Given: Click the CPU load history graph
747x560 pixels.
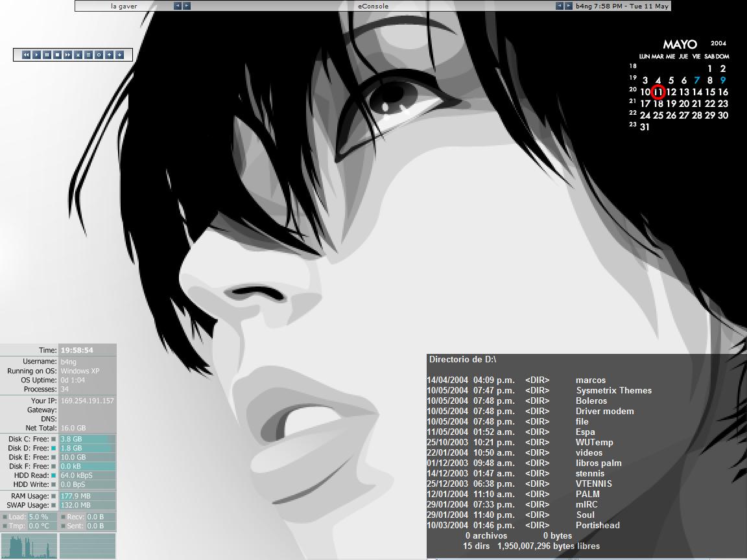Looking at the screenshot, I should tap(29, 546).
